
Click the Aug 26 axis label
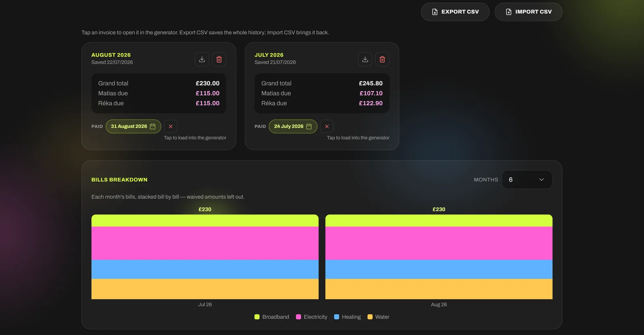(x=439, y=304)
